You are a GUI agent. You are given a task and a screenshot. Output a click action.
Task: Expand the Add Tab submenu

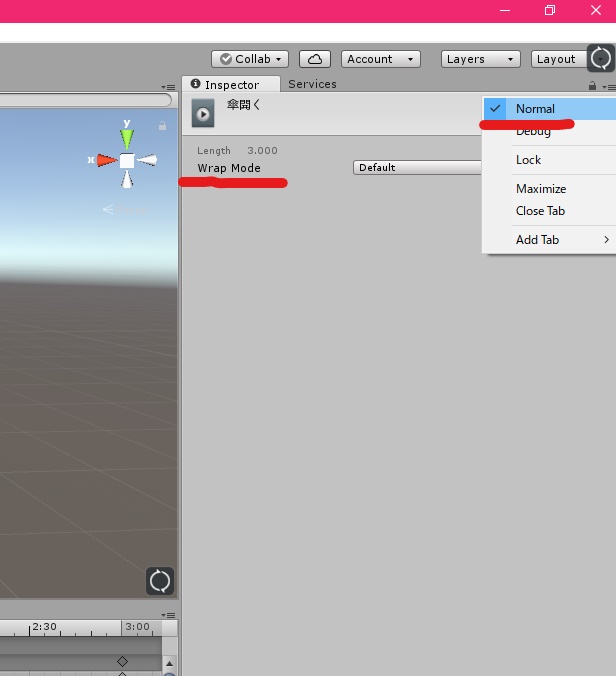(x=549, y=240)
